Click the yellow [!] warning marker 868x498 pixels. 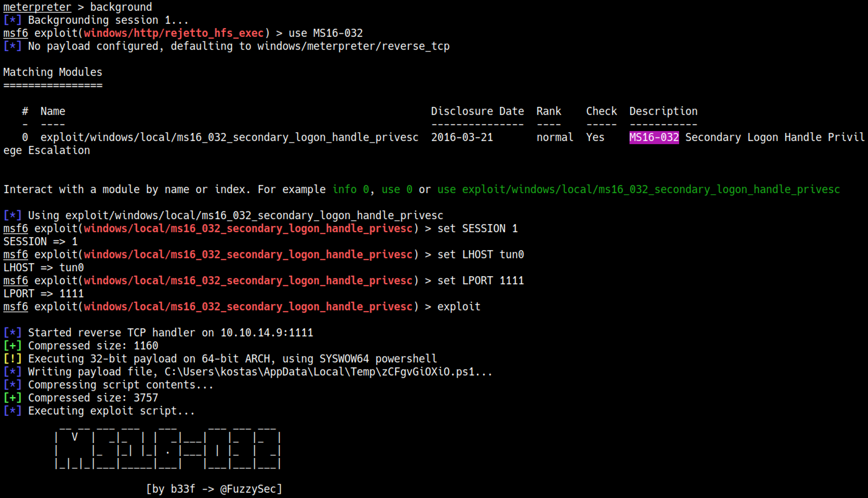tap(12, 359)
